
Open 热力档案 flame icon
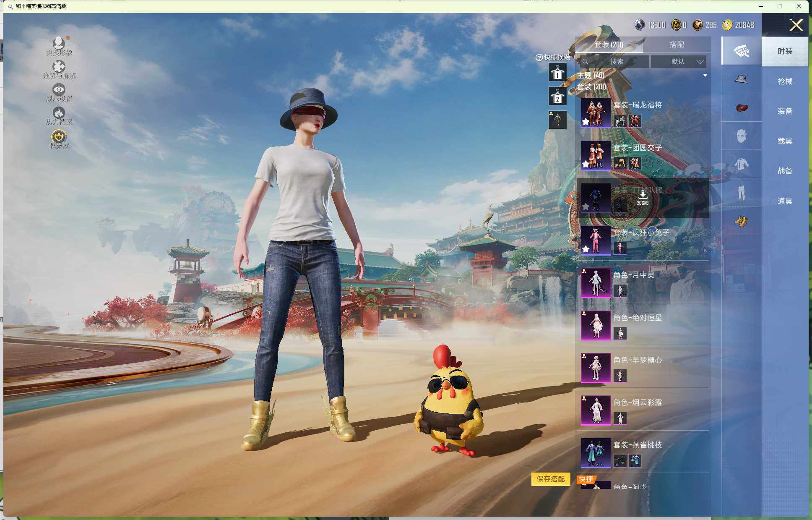coord(59,113)
